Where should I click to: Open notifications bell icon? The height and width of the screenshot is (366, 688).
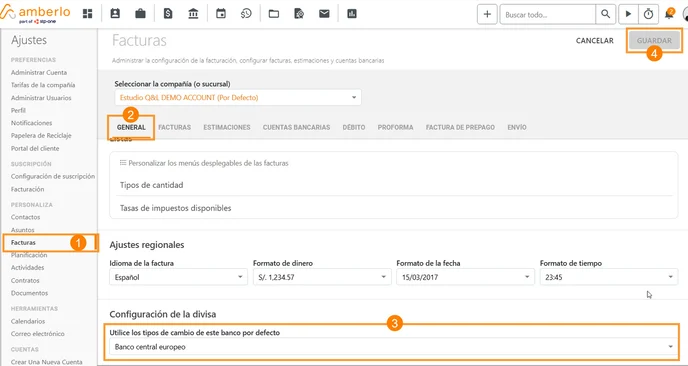[x=669, y=14]
